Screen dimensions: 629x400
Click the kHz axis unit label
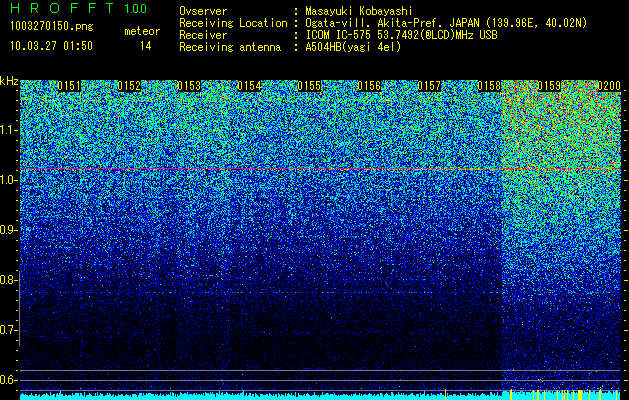click(9, 82)
